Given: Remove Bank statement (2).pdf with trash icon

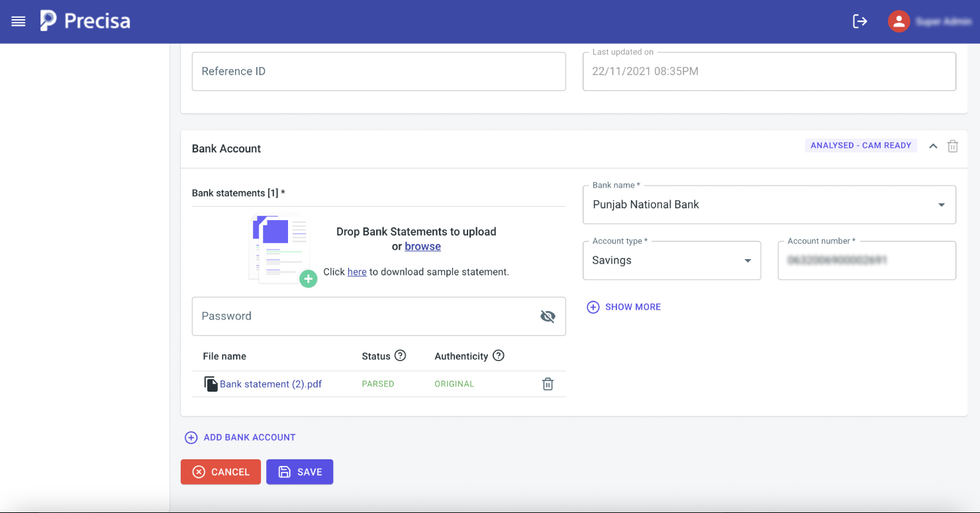Looking at the screenshot, I should (548, 384).
